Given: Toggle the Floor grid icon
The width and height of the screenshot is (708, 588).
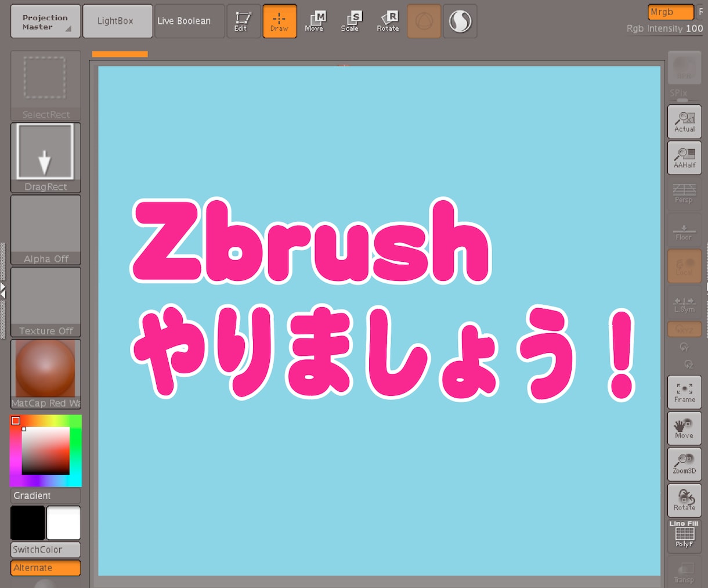Looking at the screenshot, I should coord(685,230).
